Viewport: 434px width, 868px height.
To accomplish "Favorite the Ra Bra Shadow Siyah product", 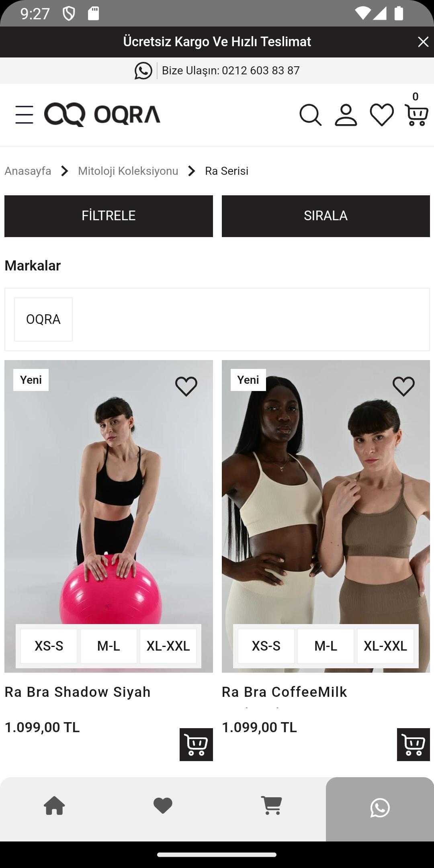I will click(x=186, y=386).
